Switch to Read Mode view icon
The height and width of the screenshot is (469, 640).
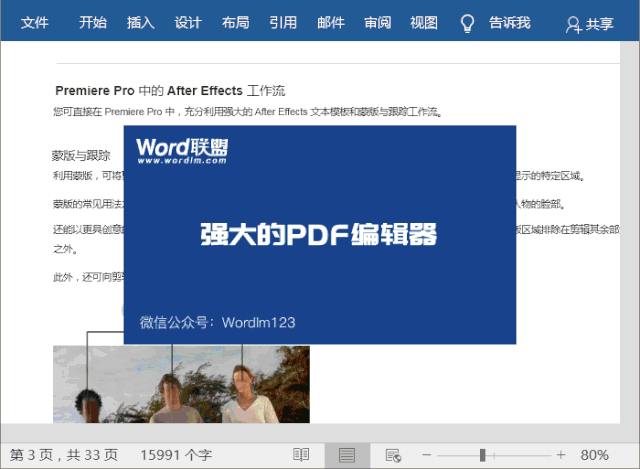300,455
